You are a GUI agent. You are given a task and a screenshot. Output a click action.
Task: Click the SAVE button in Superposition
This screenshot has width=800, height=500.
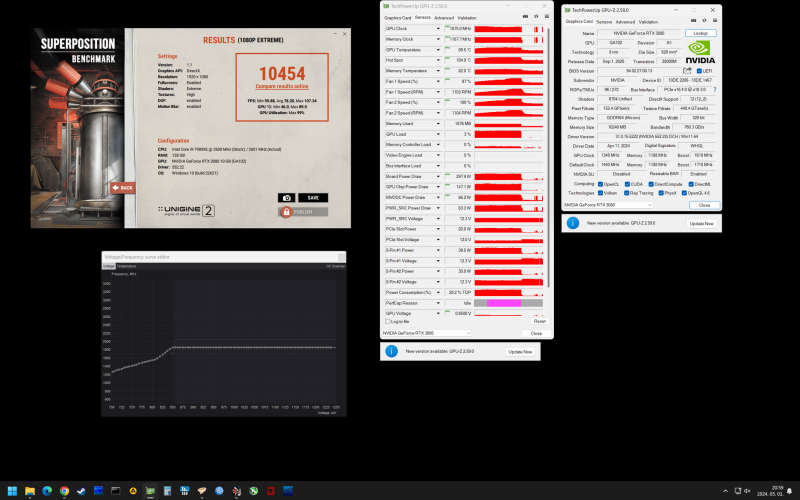pos(313,198)
